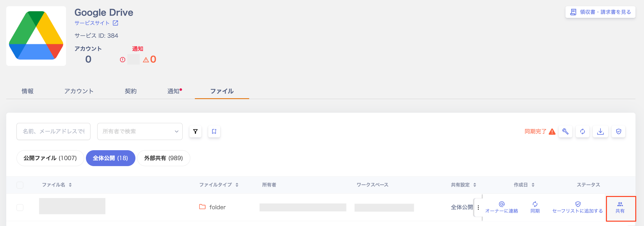The height and width of the screenshot is (226, 644).
Task: Click the download icon button
Action: tap(600, 131)
